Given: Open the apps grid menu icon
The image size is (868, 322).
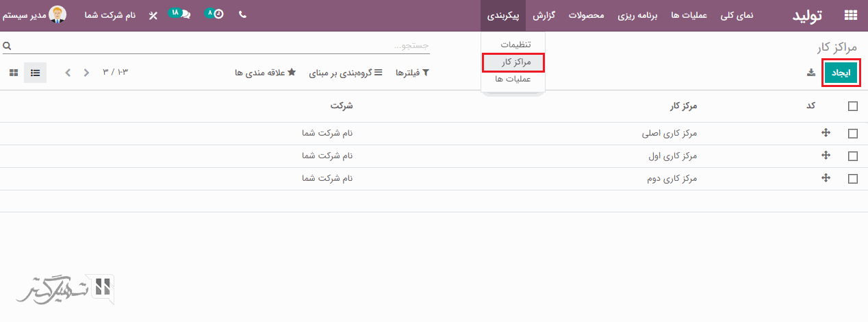Looking at the screenshot, I should tap(850, 15).
